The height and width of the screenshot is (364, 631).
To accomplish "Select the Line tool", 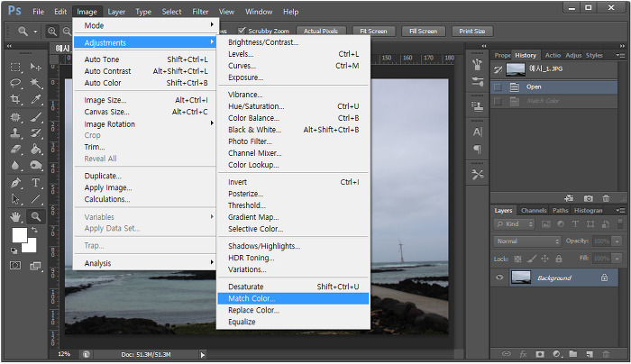I will coord(36,199).
